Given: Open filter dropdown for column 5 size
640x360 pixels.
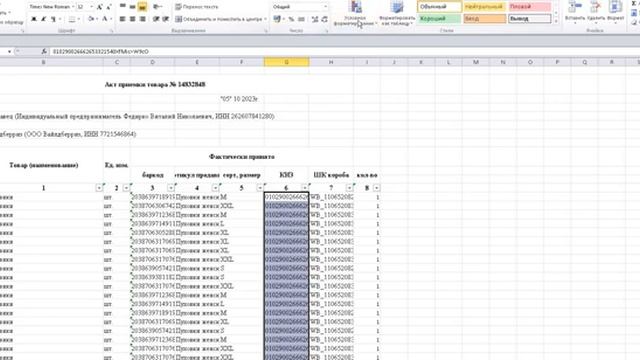Looking at the screenshot, I should point(260,188).
